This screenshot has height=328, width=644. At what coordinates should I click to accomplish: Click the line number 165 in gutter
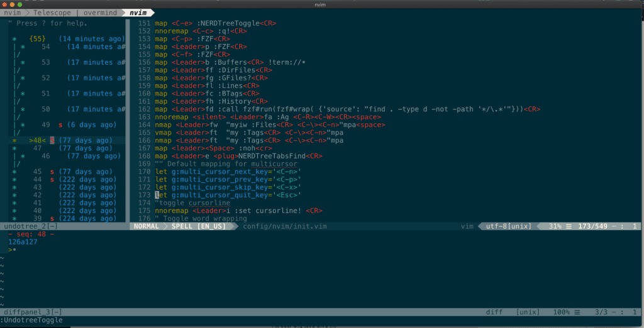[x=144, y=133]
